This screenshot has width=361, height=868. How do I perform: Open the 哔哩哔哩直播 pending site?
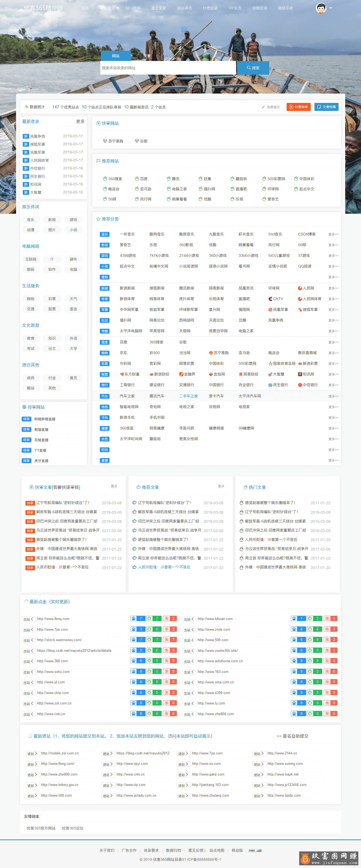[x=44, y=419]
